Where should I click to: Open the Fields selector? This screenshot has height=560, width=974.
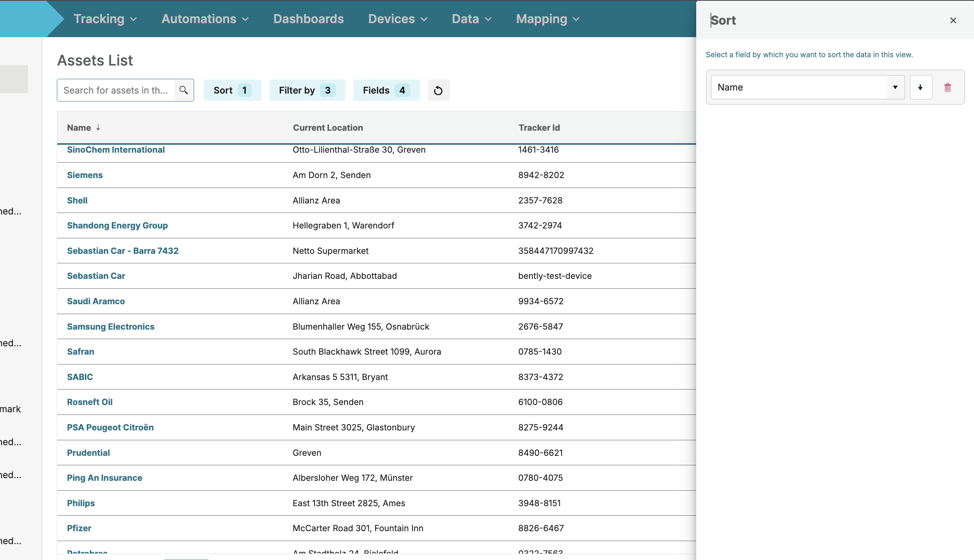(386, 91)
